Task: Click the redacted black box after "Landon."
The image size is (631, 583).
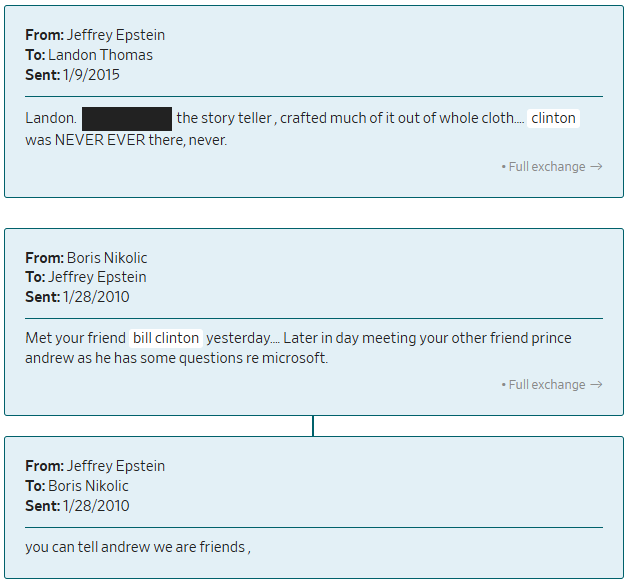Action: [x=127, y=118]
